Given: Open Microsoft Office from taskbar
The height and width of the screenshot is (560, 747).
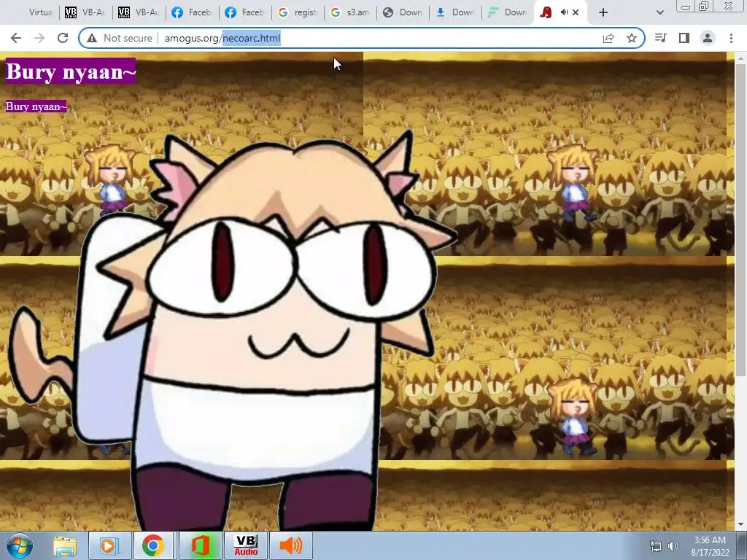Looking at the screenshot, I should pos(201,545).
